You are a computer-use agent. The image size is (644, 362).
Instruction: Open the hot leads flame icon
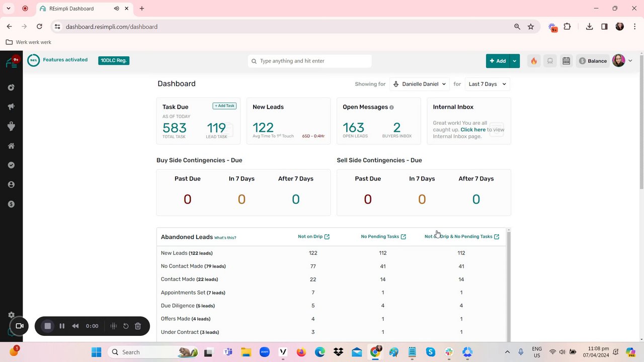(534, 61)
